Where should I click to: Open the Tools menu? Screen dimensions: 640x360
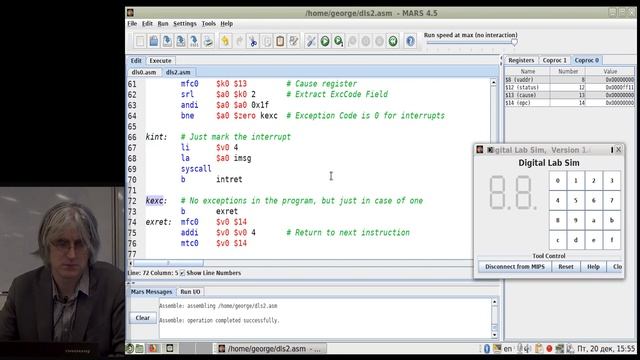pyautogui.click(x=209, y=24)
